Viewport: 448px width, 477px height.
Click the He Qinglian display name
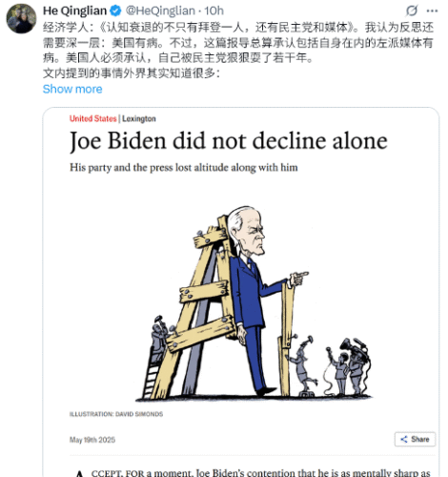tap(74, 10)
